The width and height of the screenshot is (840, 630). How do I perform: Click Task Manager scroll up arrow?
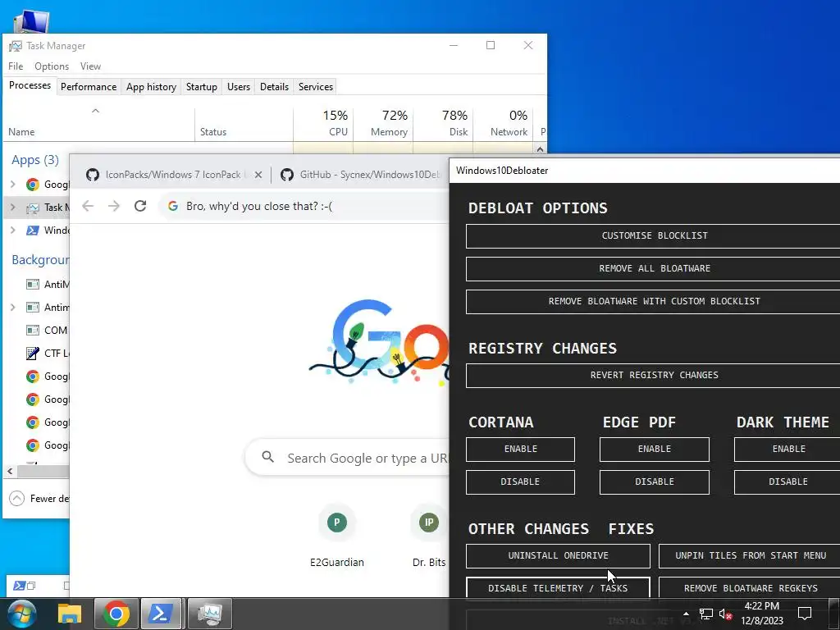540,149
